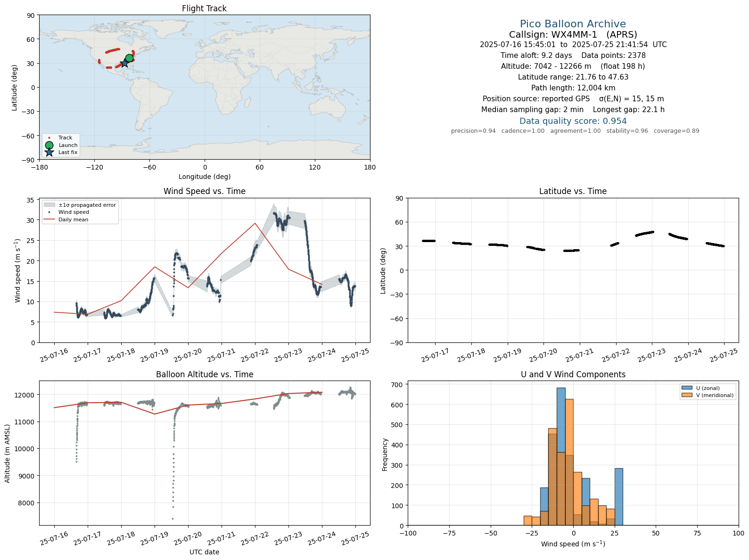Select the "Callsign: WX4MM-1 (APRS)" line
The width and height of the screenshot is (749, 560).
click(573, 34)
